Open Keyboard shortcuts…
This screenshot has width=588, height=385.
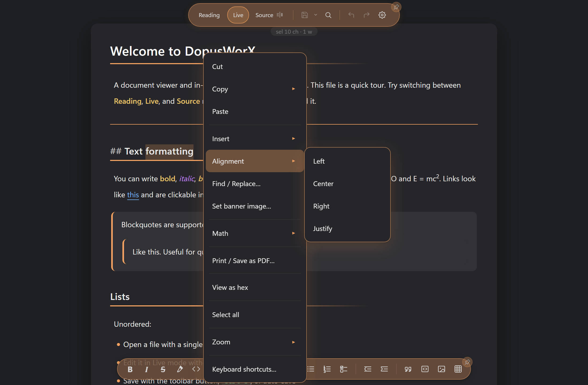(255, 369)
